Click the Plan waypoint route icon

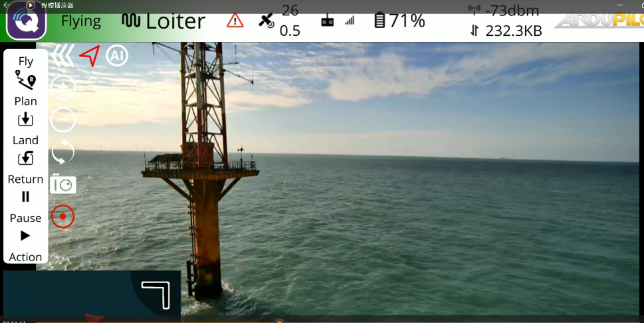[x=25, y=80]
